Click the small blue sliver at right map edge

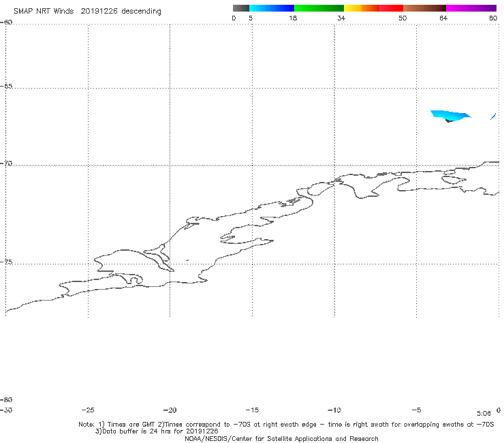coord(493,117)
